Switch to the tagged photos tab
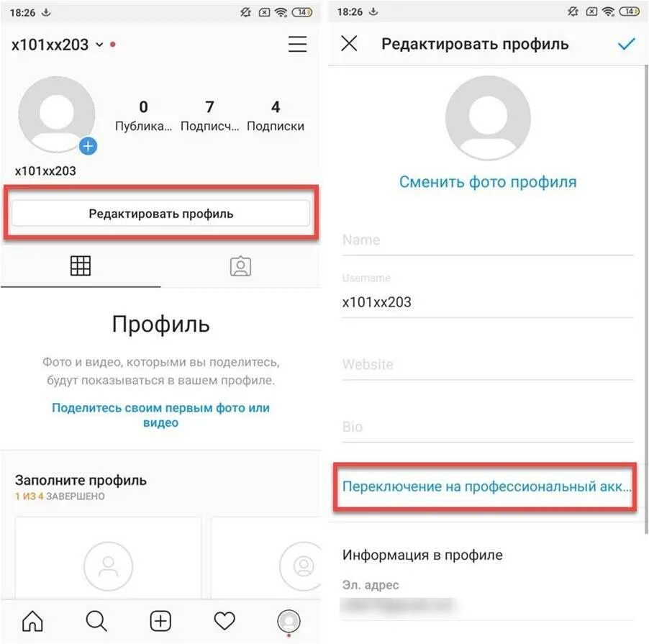 pyautogui.click(x=240, y=266)
